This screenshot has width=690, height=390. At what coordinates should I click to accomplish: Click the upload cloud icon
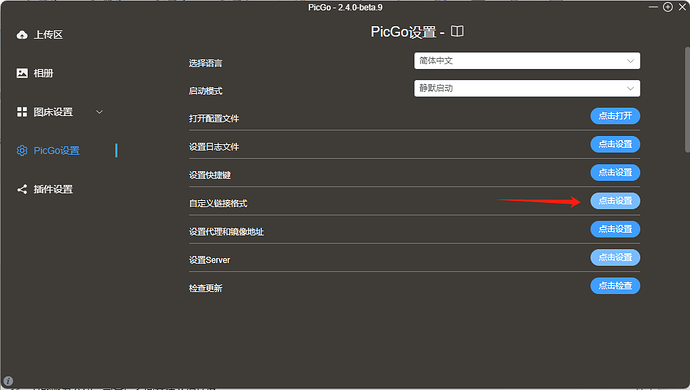coord(22,35)
